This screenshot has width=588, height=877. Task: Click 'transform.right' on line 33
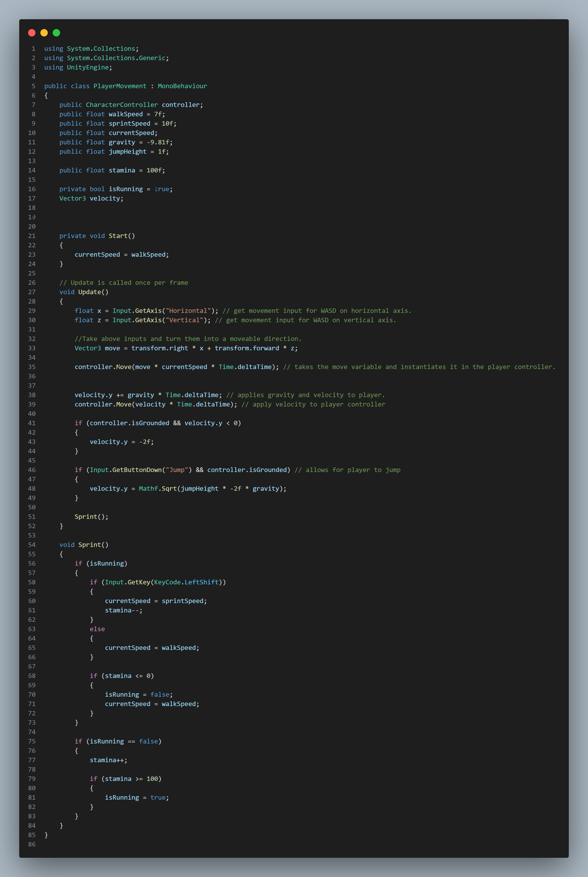(x=160, y=349)
